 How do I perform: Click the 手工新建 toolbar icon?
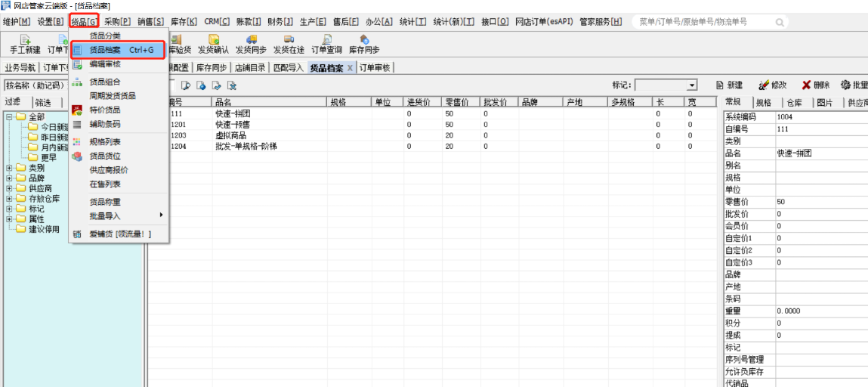point(26,40)
